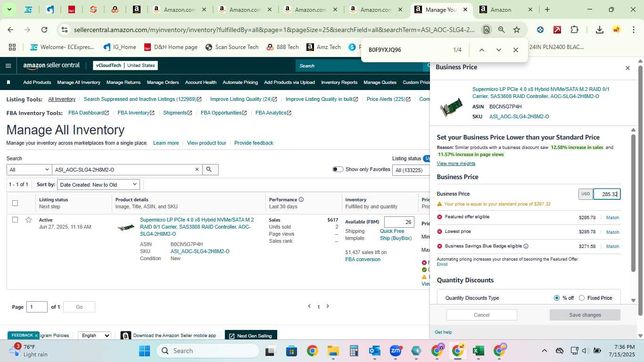Viewport: 644px width, 362px height.
Task: Close the Business Price panel
Action: click(627, 68)
